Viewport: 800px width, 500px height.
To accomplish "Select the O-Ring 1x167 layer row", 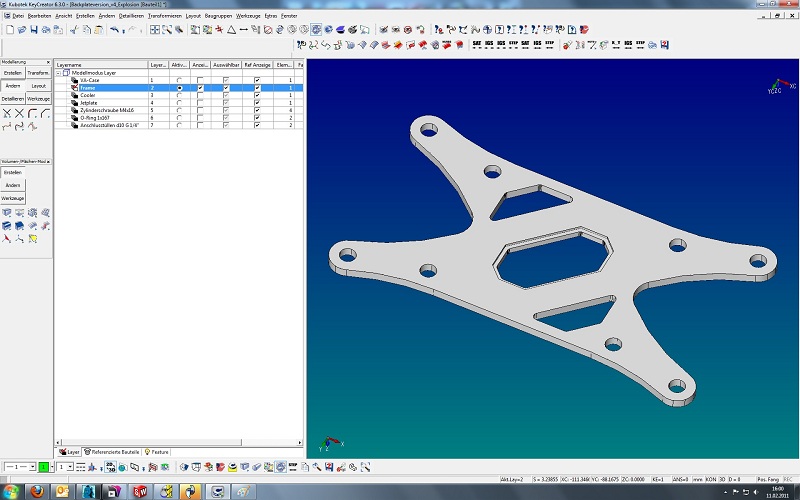I will click(179, 117).
